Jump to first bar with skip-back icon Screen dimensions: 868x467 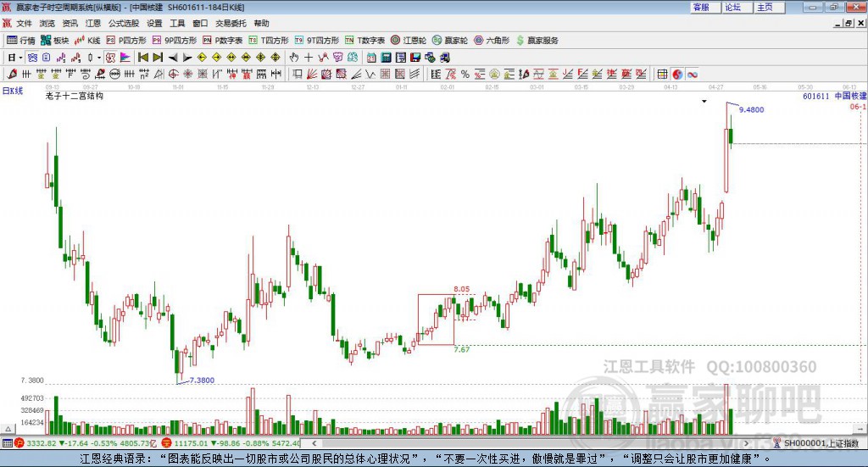click(142, 58)
